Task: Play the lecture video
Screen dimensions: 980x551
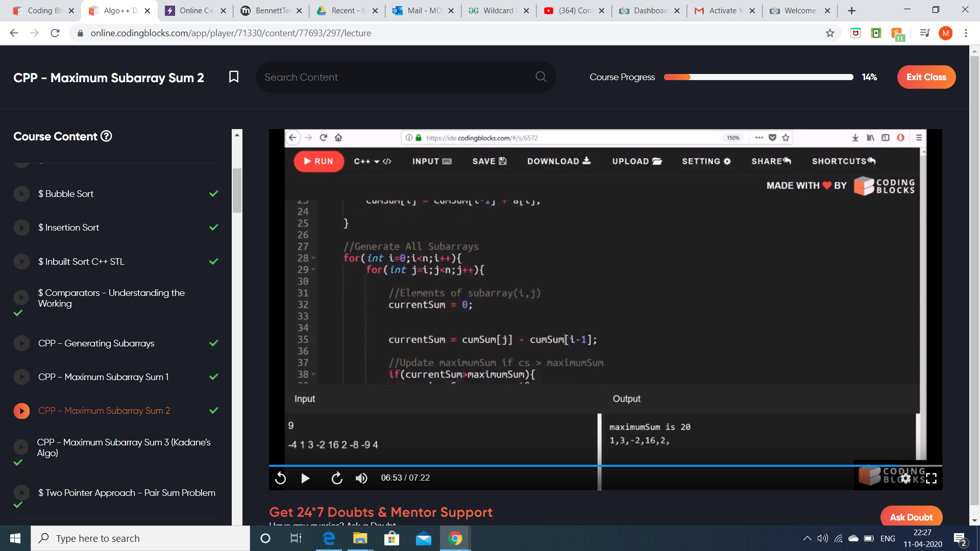Action: tap(305, 478)
